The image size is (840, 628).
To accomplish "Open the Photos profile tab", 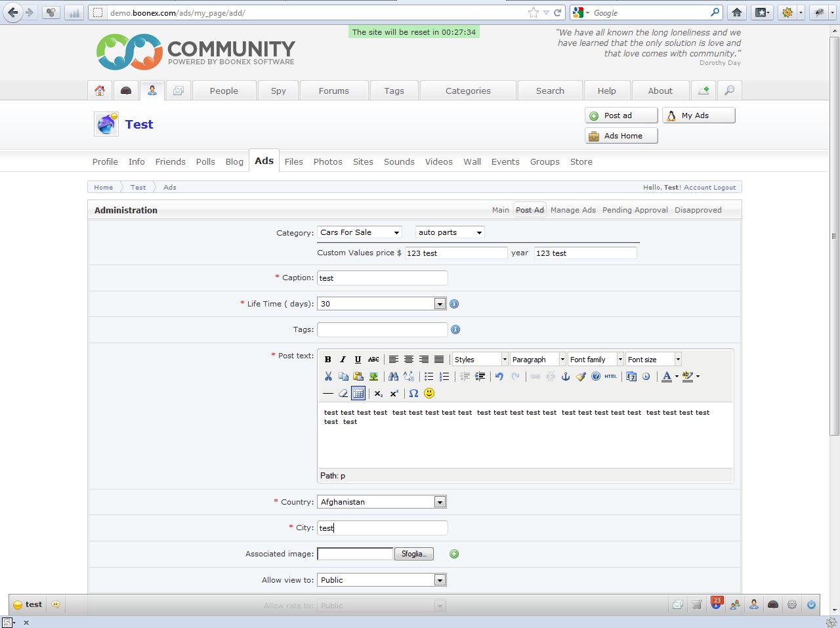I will tap(327, 161).
